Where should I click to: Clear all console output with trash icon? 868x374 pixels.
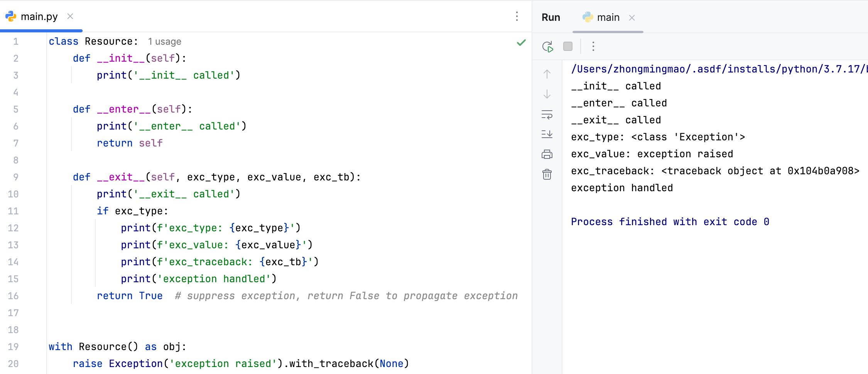[x=547, y=175]
